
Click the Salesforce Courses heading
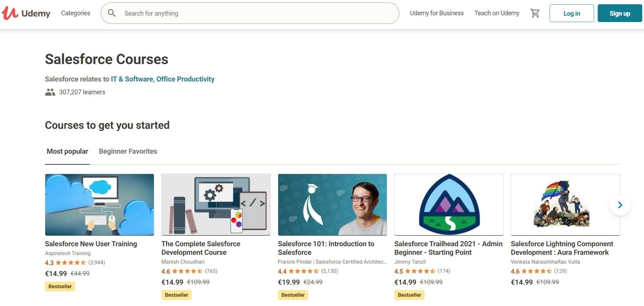[107, 59]
